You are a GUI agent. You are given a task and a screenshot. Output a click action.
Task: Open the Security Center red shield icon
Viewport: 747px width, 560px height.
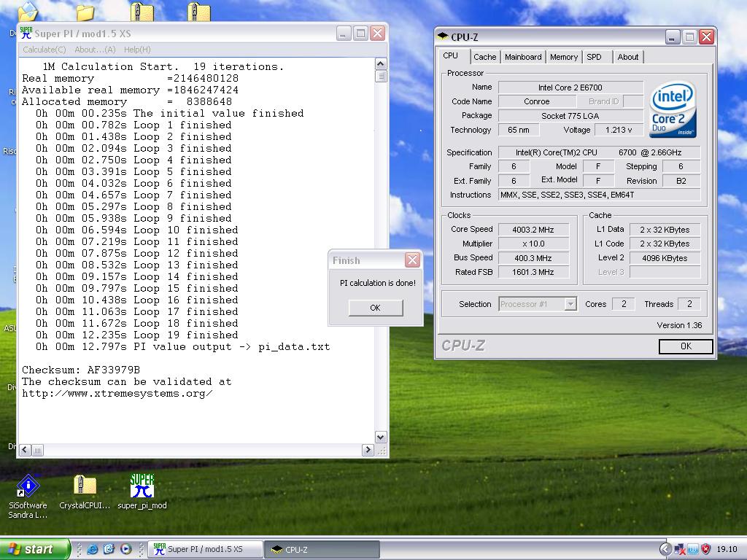coord(705,550)
